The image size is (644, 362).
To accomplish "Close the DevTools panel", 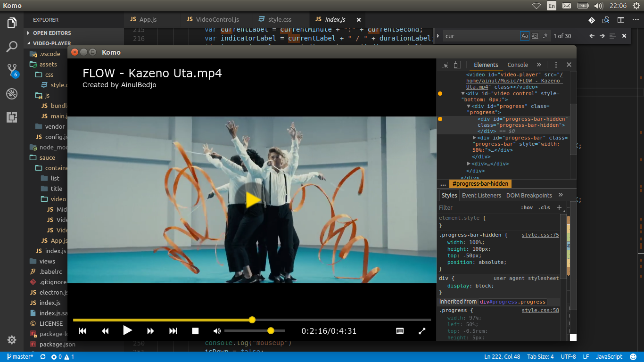I will [x=569, y=65].
